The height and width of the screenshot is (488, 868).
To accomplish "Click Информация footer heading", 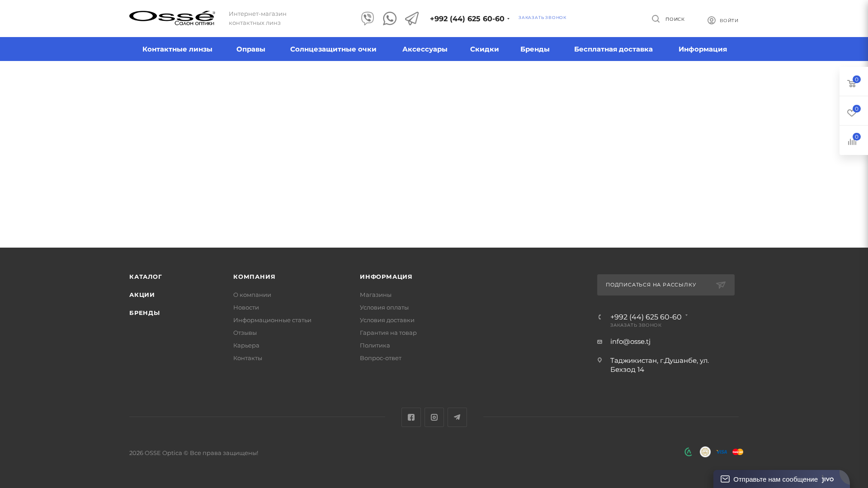I will (386, 277).
